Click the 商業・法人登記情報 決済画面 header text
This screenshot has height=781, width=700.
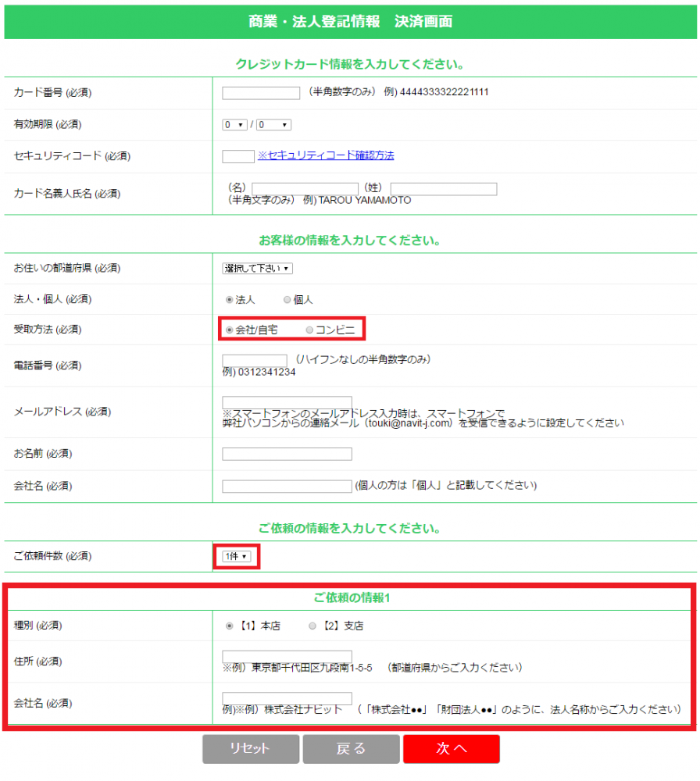350,21
